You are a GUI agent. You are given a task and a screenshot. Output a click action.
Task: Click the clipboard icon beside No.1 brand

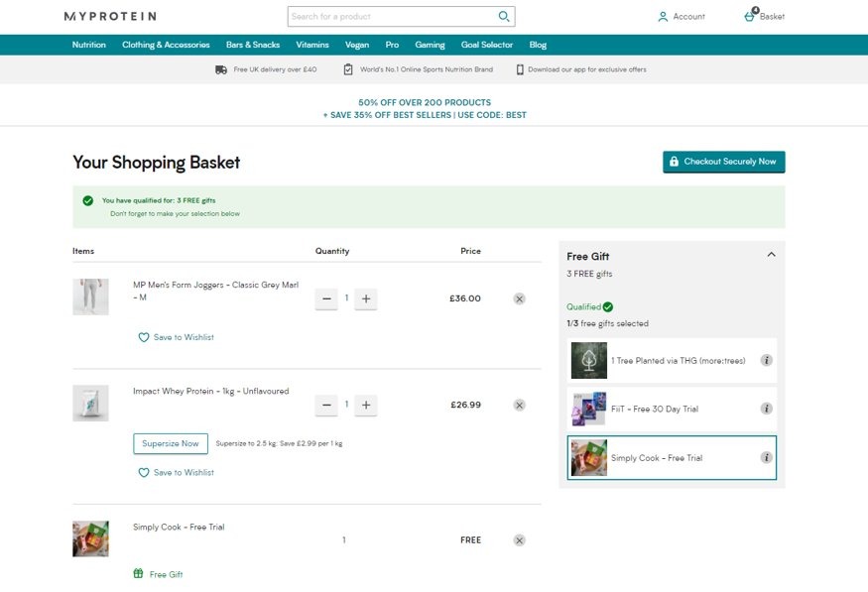[x=348, y=69]
